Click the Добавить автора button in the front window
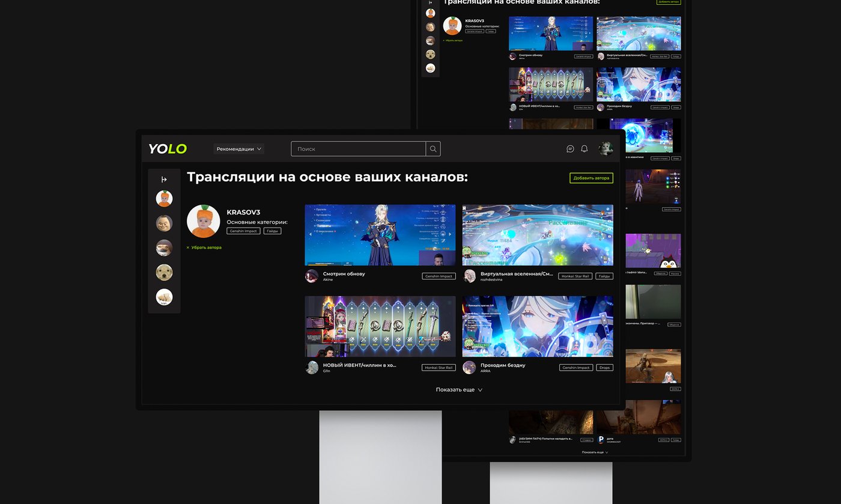Image resolution: width=841 pixels, height=504 pixels. point(591,178)
